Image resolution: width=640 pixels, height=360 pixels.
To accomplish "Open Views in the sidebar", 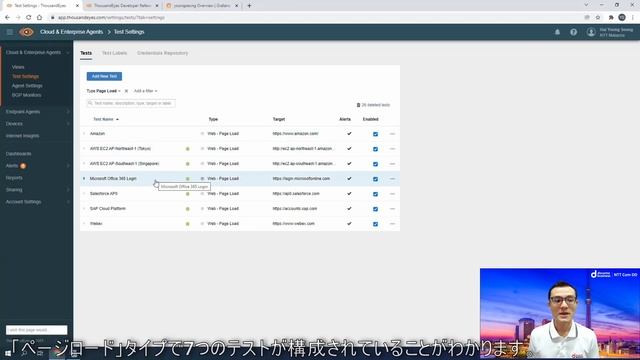I will 18,67.
